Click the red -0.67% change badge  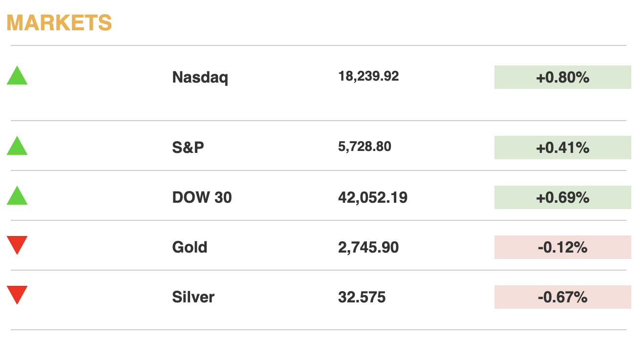562,297
